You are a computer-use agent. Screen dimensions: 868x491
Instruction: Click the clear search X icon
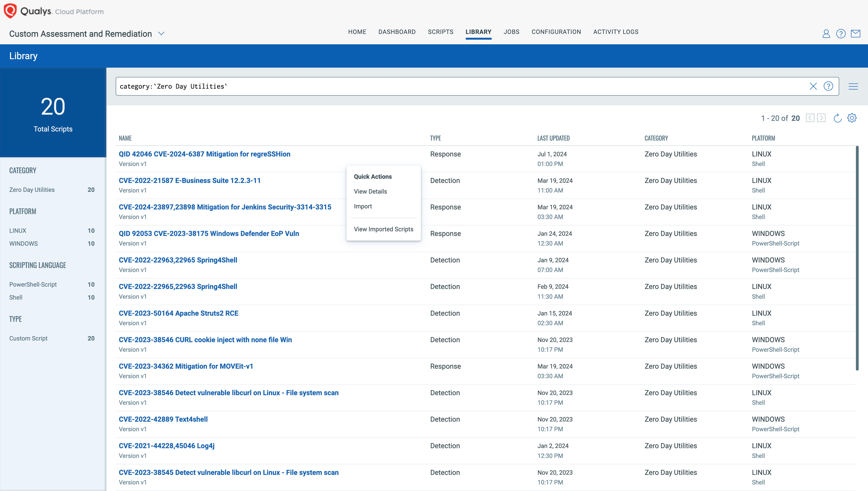812,86
